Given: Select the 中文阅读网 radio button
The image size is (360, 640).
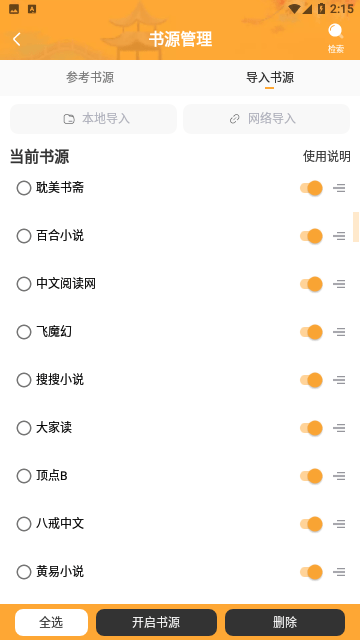Looking at the screenshot, I should tap(24, 284).
